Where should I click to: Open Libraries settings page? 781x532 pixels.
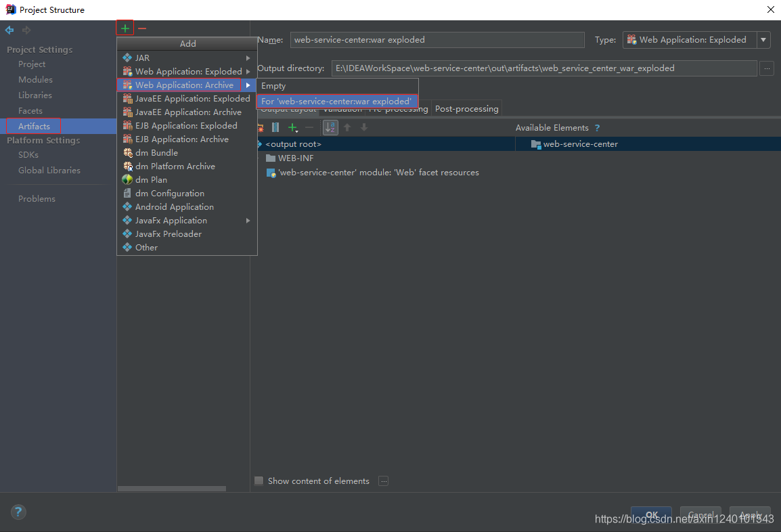pyautogui.click(x=35, y=95)
